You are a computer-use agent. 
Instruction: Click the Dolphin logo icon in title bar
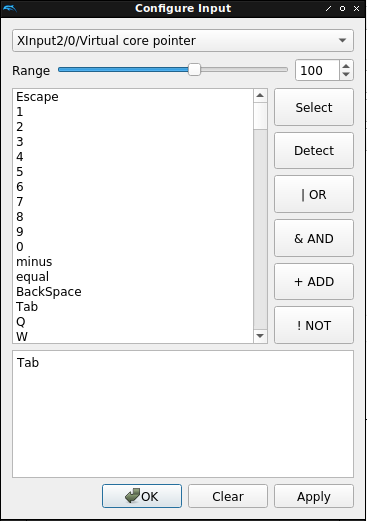[x=10, y=8]
